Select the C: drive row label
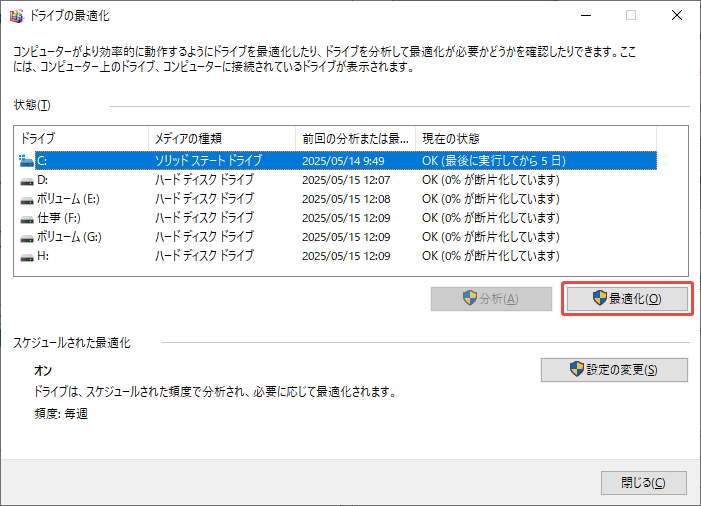Image resolution: width=701 pixels, height=506 pixels. coord(42,161)
